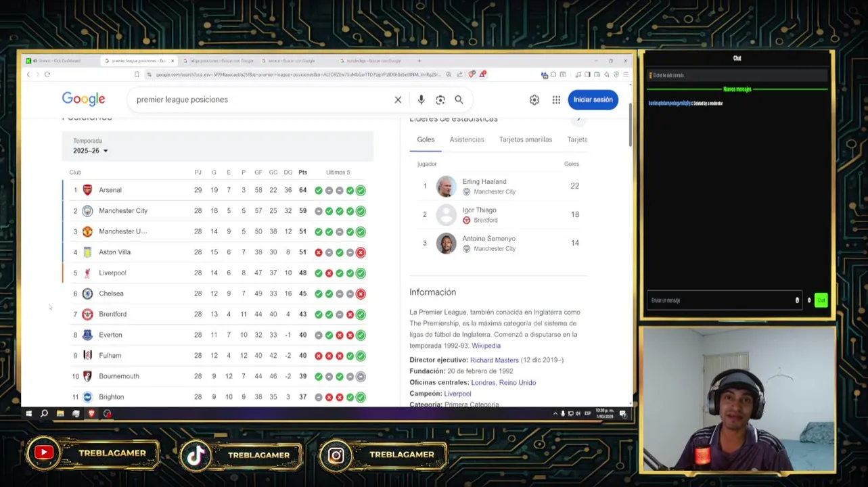
Task: Show hidden system tray icons
Action: 555,413
